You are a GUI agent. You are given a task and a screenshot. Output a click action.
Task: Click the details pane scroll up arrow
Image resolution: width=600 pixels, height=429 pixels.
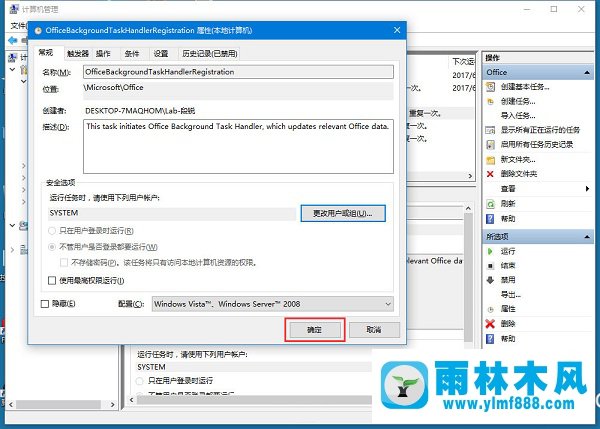[x=468, y=209]
